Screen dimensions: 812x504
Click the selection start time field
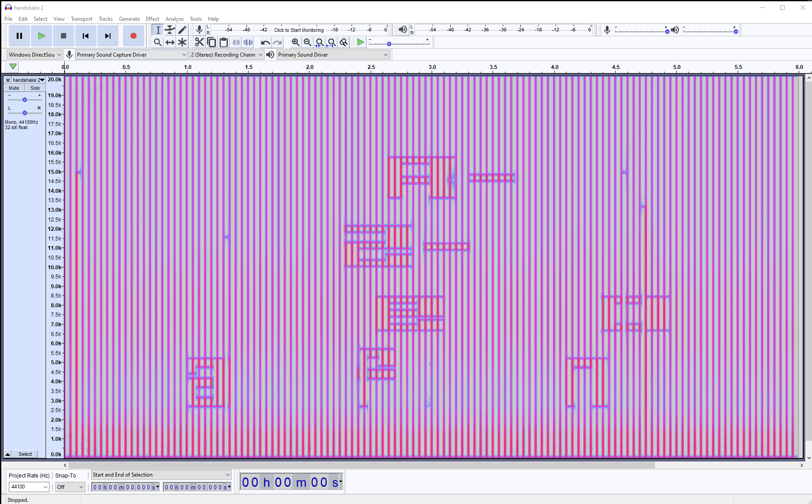click(126, 487)
